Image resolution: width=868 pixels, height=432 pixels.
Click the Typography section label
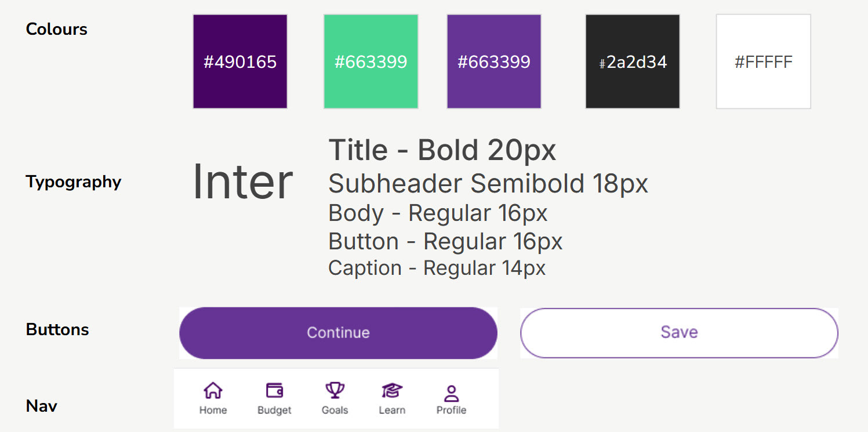[74, 182]
